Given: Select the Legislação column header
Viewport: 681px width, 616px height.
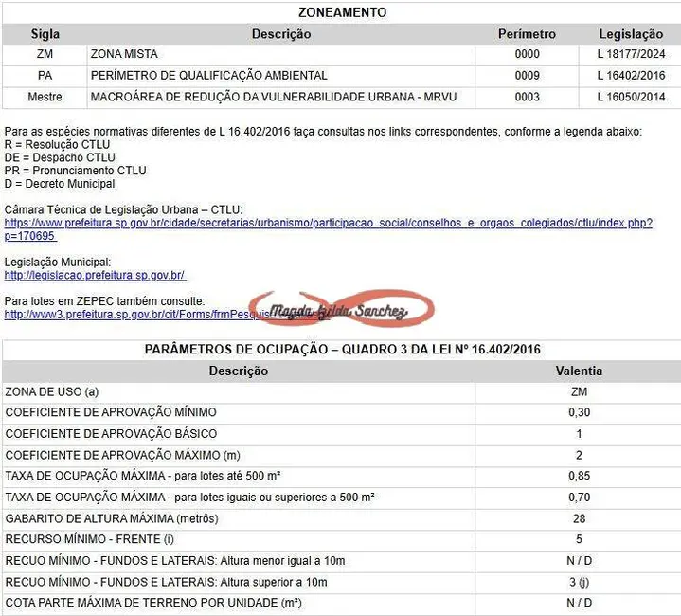Looking at the screenshot, I should click(631, 34).
